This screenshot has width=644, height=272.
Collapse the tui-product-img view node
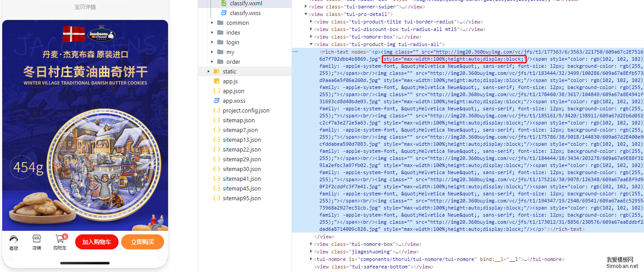click(x=311, y=44)
